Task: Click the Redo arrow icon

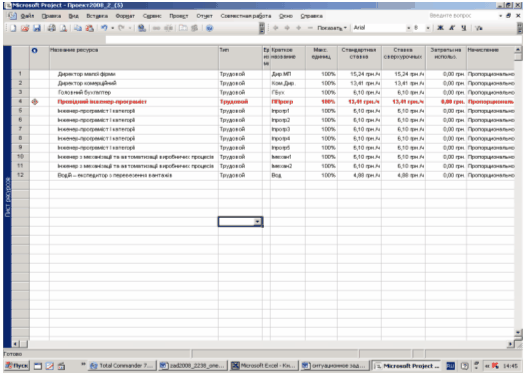Action: pyautogui.click(x=121, y=28)
